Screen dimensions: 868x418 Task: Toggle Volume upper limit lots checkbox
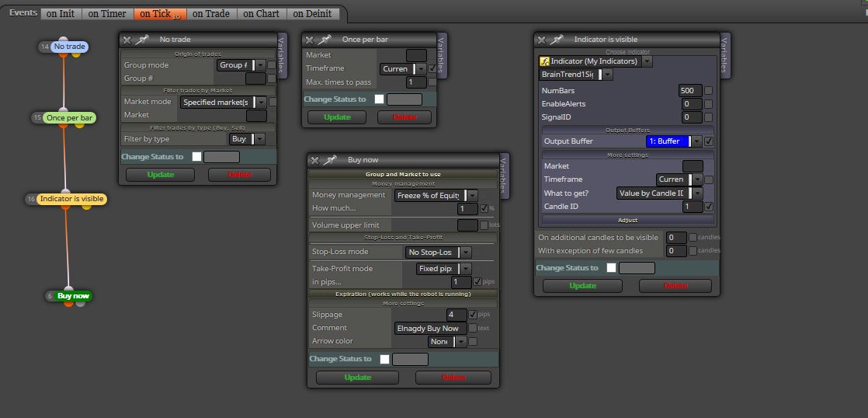484,225
